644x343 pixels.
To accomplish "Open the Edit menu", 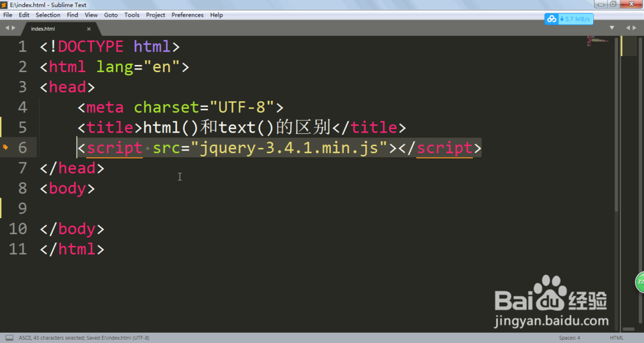I will (x=24, y=15).
